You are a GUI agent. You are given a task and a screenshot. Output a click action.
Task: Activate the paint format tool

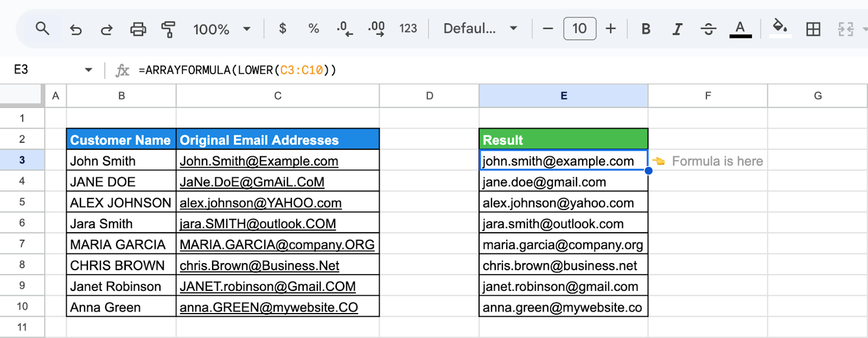pyautogui.click(x=169, y=29)
